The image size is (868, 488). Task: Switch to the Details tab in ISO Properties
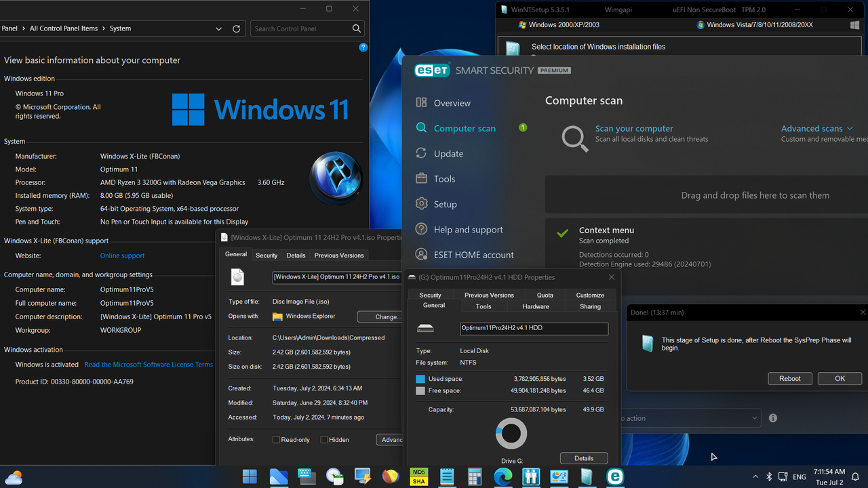[296, 255]
